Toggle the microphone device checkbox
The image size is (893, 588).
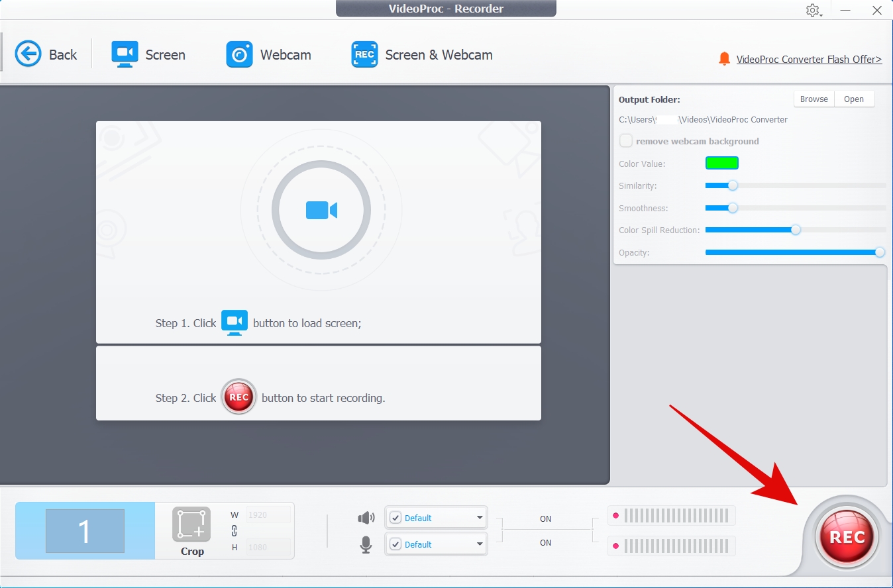click(395, 544)
